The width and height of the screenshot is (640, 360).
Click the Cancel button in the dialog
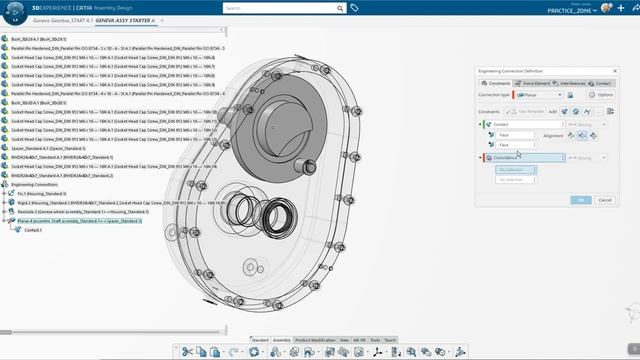pos(605,200)
